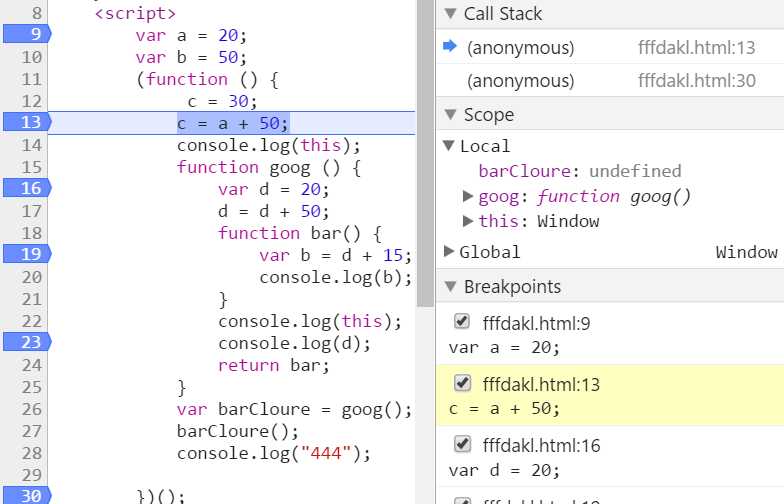Open the fffdakl.html:30 source link

coord(696,81)
